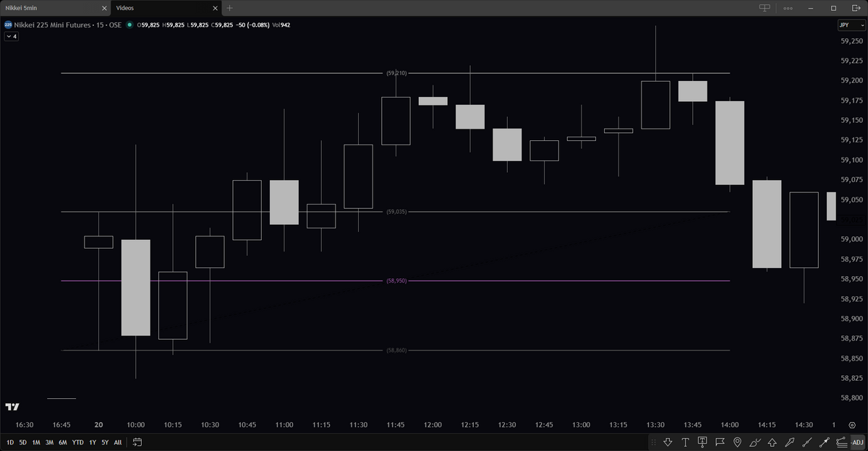Click the TradingView logo on chart

[x=12, y=407]
